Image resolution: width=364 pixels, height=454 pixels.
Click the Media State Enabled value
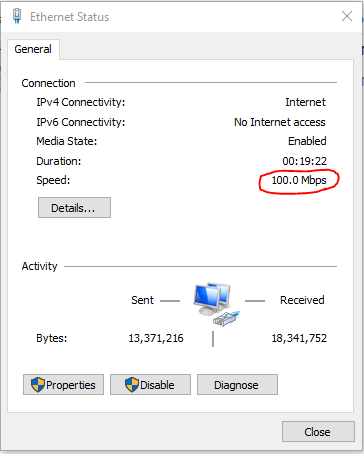click(307, 141)
